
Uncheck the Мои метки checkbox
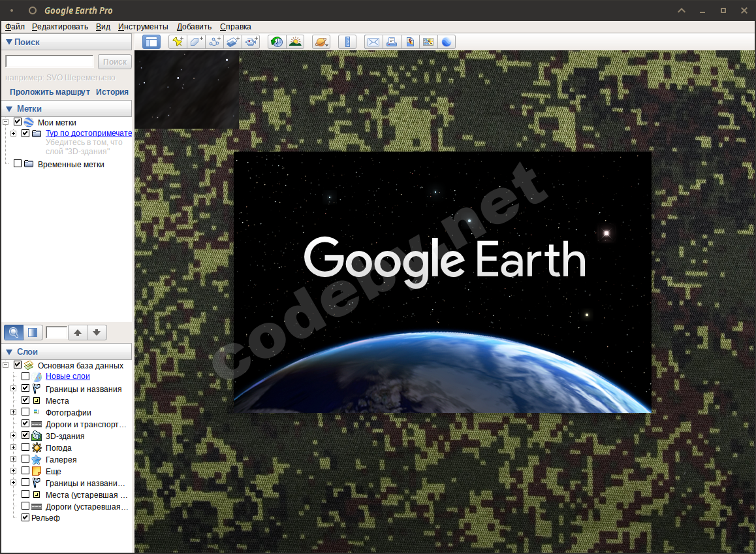pyautogui.click(x=18, y=122)
